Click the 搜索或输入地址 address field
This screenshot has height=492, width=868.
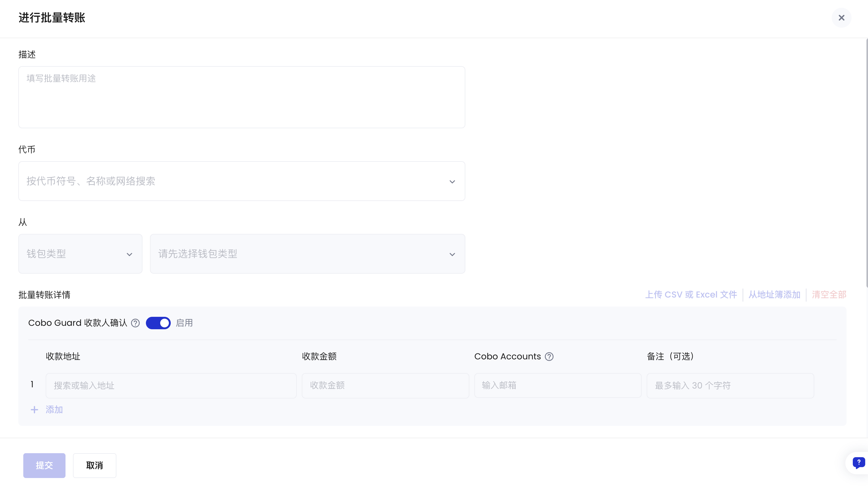click(x=171, y=385)
